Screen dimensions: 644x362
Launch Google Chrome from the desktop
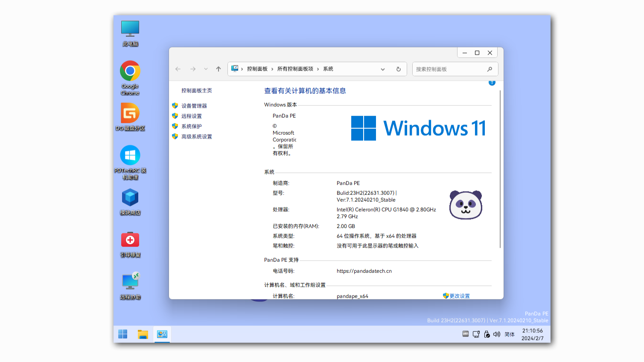130,70
